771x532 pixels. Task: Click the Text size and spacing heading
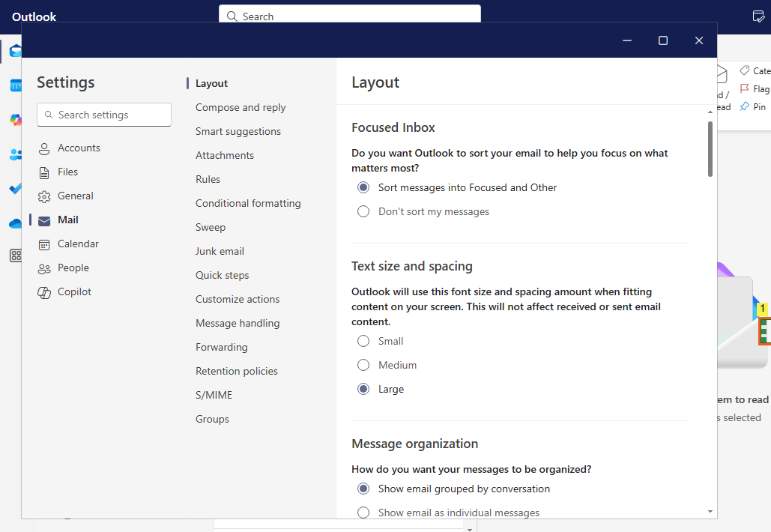411,267
